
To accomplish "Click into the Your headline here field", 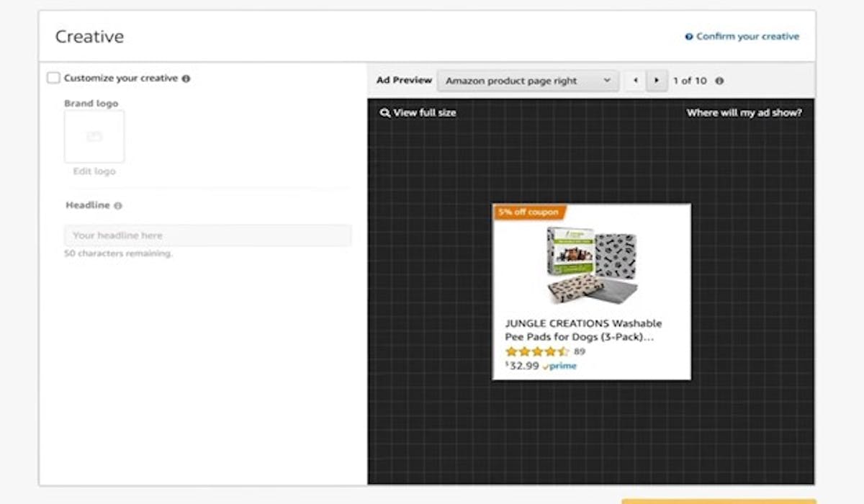I will pyautogui.click(x=207, y=235).
